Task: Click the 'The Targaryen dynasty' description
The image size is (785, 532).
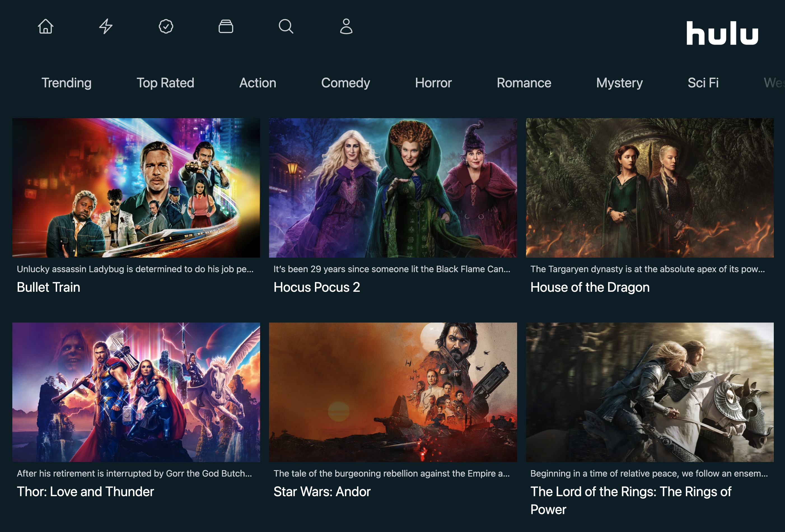Action: coord(648,269)
